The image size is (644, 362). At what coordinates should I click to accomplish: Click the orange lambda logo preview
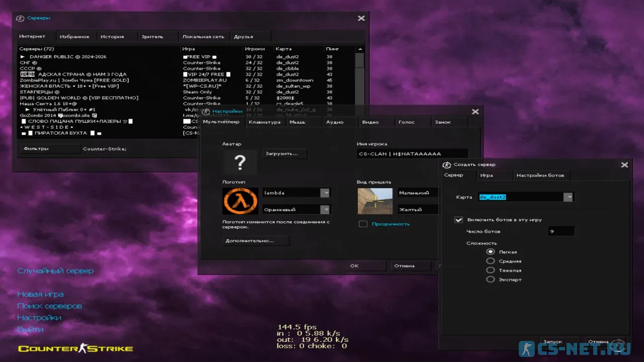(x=240, y=201)
